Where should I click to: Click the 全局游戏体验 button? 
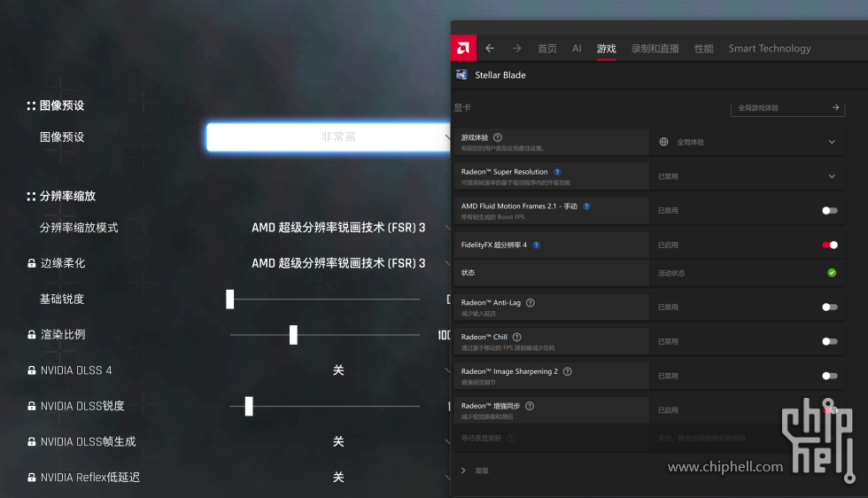(787, 108)
